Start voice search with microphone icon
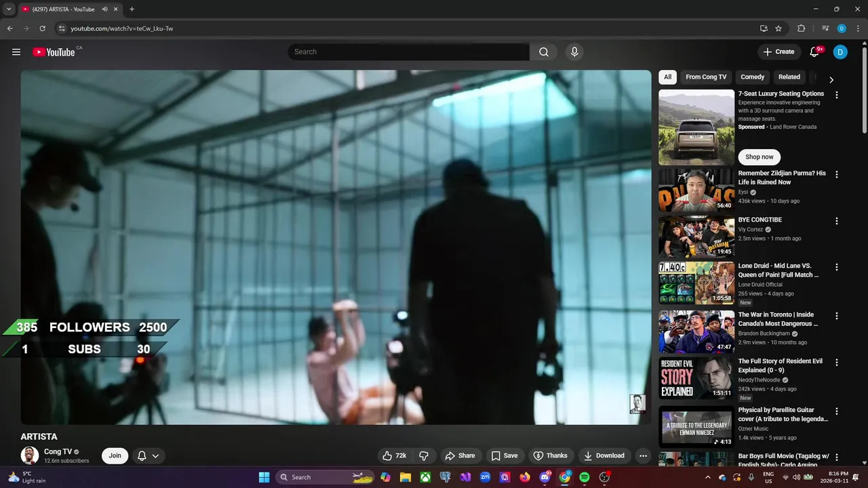 [x=574, y=52]
